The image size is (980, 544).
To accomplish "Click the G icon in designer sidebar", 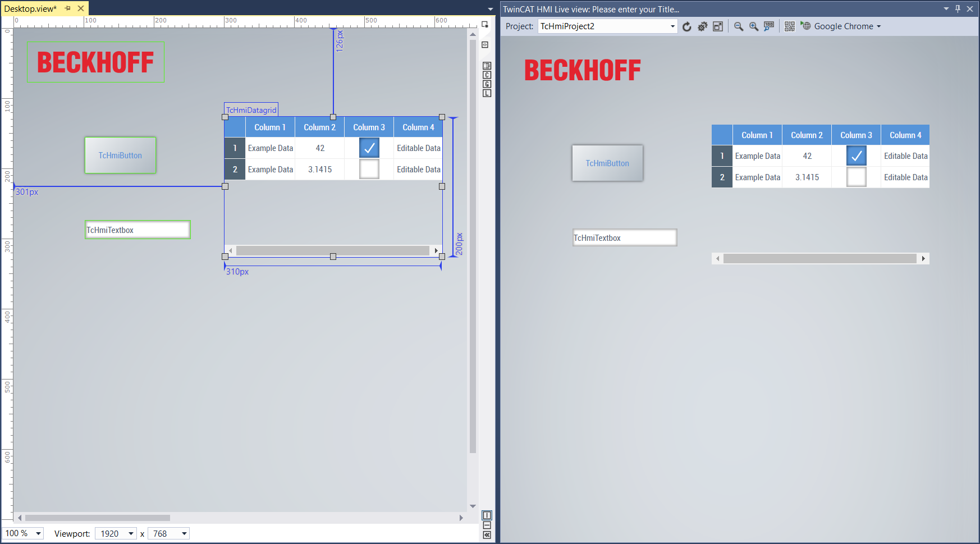I will tap(487, 84).
